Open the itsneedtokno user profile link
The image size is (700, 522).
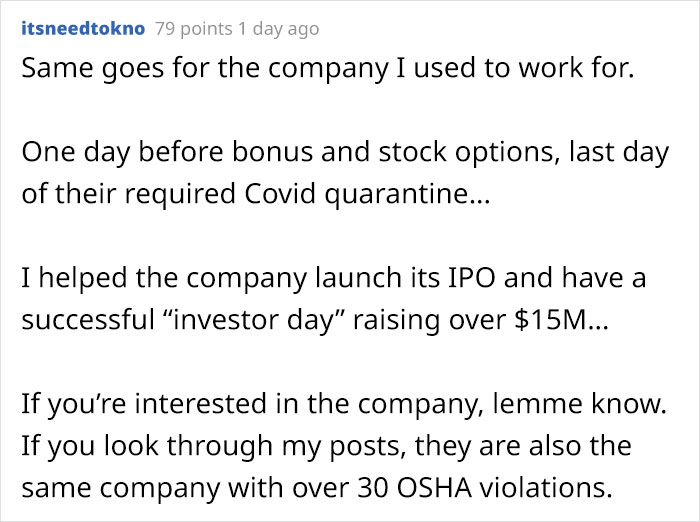83,29
